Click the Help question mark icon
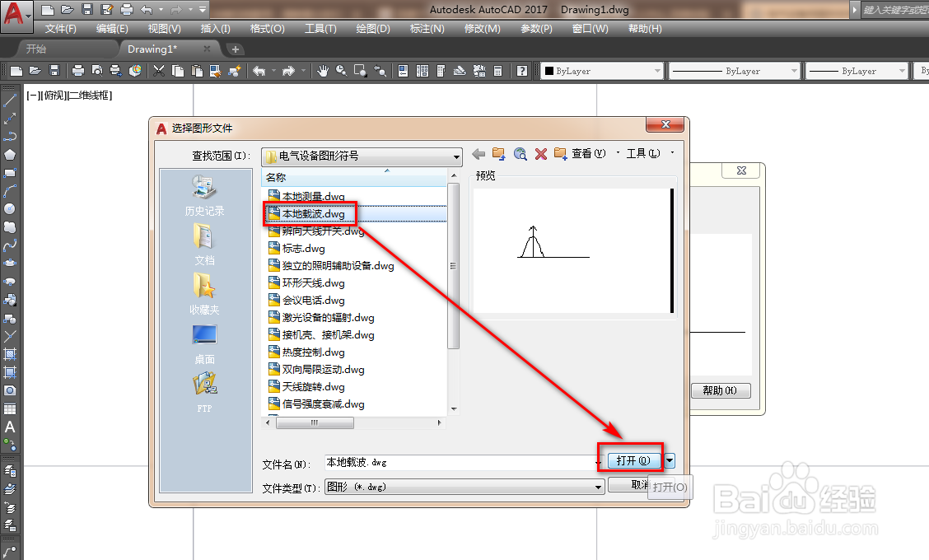Screen dimensions: 929x560 click(x=522, y=71)
